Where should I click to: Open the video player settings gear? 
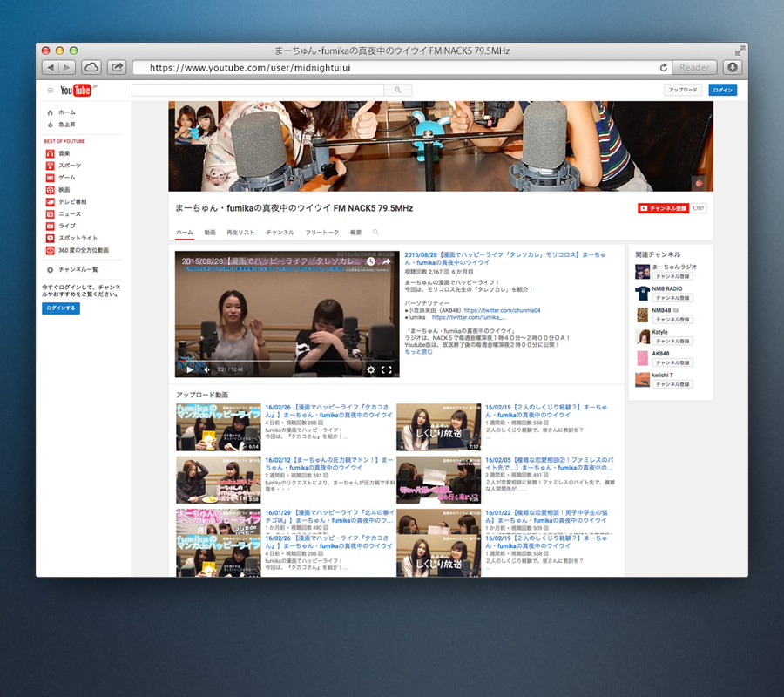coord(370,369)
